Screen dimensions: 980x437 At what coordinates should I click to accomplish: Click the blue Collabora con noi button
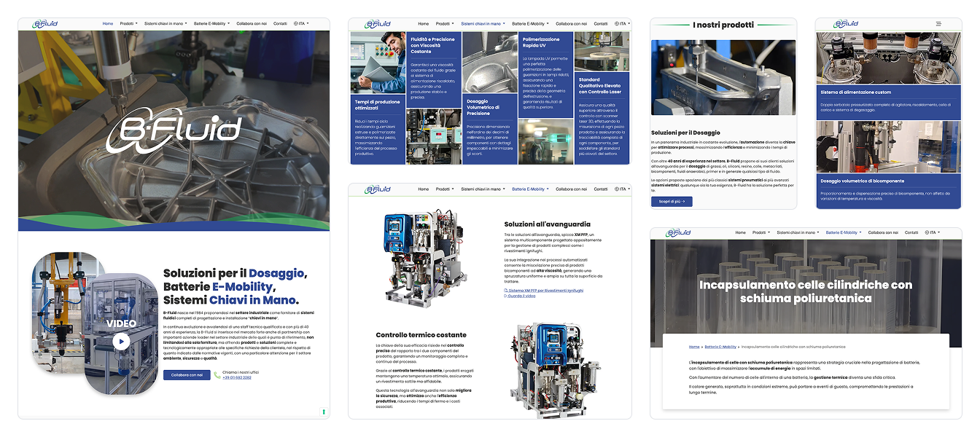pyautogui.click(x=187, y=375)
